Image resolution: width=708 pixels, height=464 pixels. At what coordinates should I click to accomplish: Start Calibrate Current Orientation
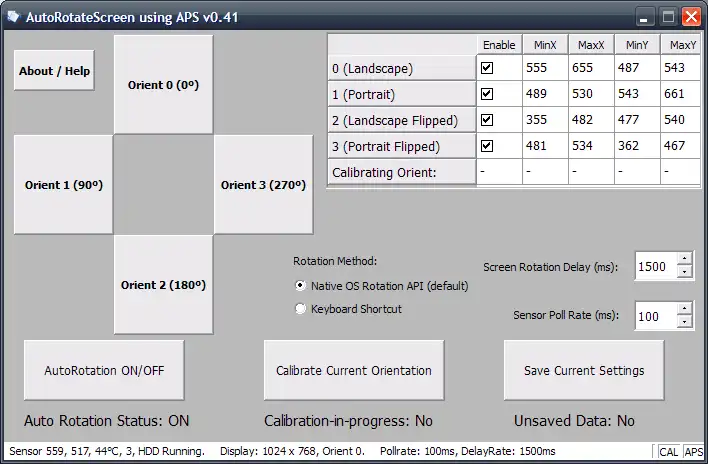[354, 370]
